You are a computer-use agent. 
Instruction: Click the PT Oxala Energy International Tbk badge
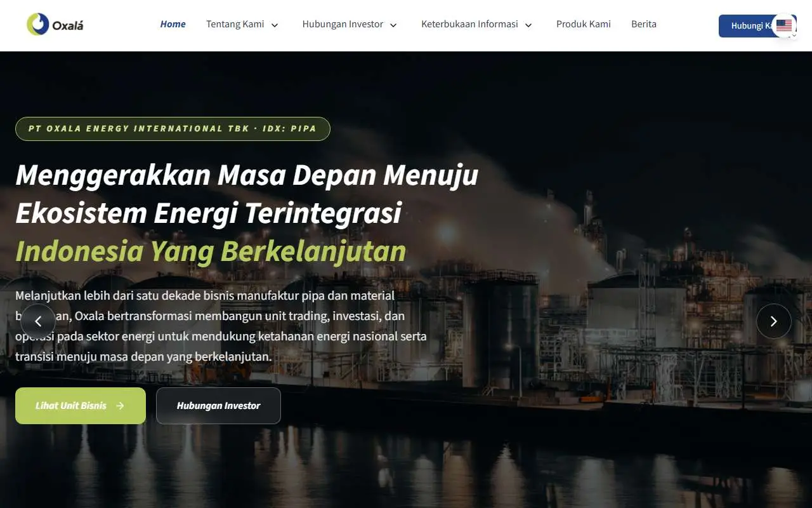click(x=173, y=128)
